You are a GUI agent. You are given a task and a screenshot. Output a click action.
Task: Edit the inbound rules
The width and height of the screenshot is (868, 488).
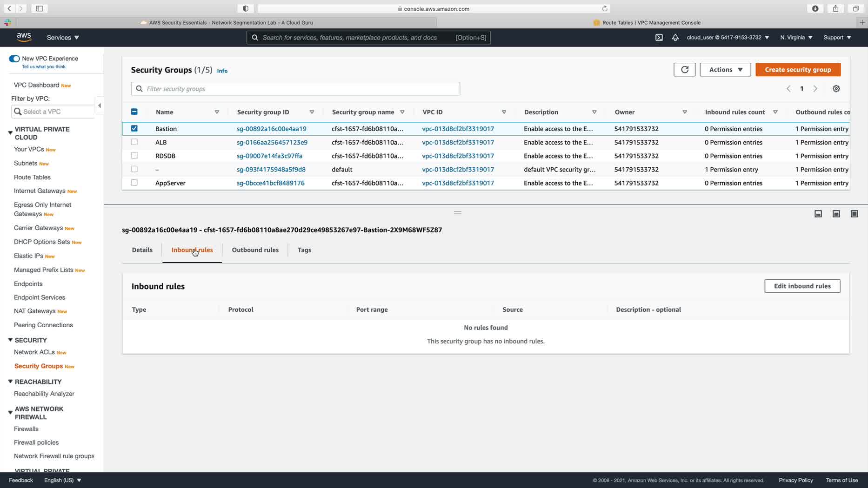click(802, 286)
